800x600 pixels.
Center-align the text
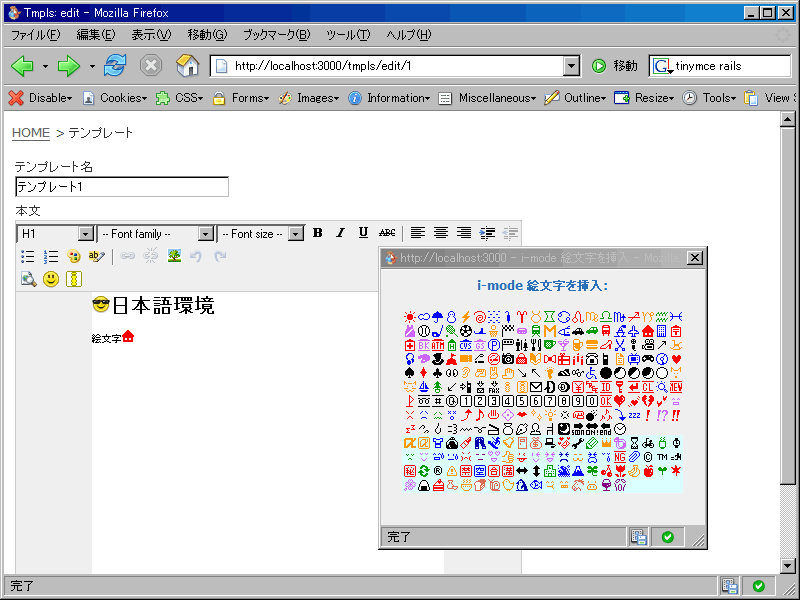pos(441,233)
